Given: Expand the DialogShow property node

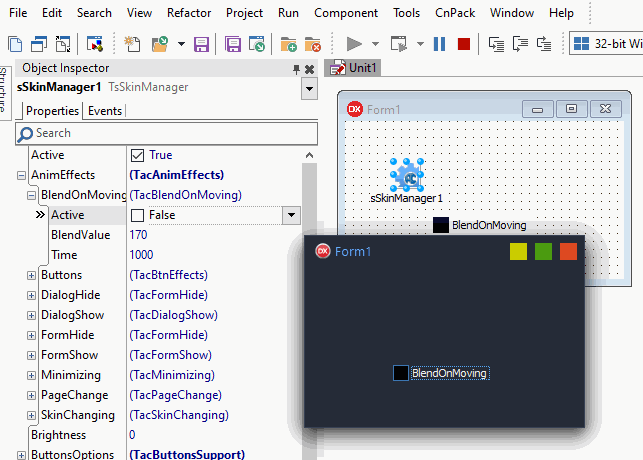Looking at the screenshot, I should pos(31,315).
